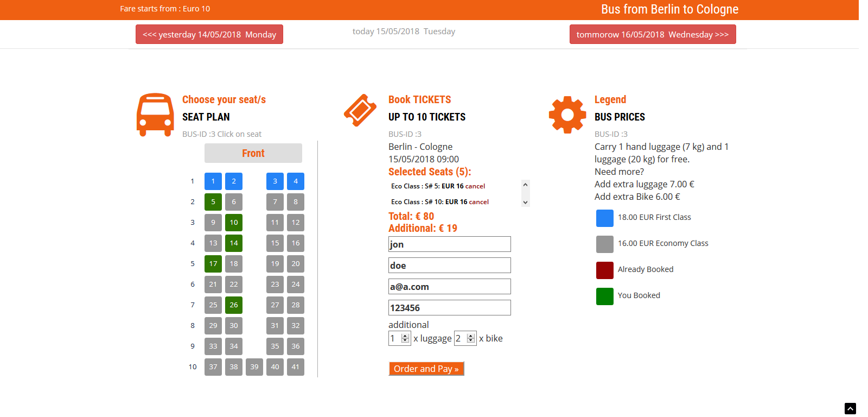Click the Front bus label

(x=253, y=153)
